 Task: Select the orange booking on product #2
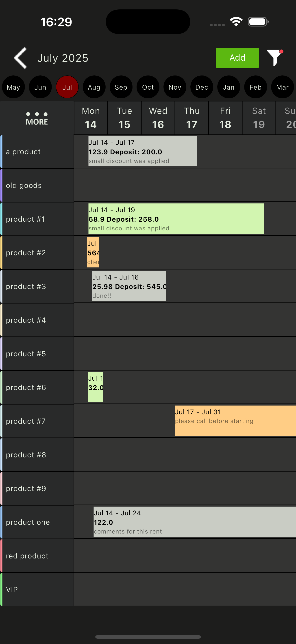pos(93,252)
